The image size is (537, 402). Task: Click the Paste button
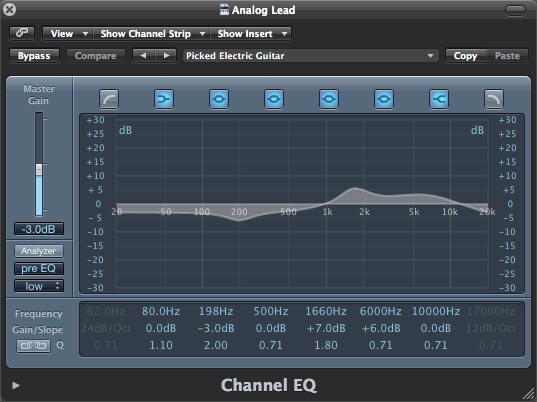tap(507, 56)
